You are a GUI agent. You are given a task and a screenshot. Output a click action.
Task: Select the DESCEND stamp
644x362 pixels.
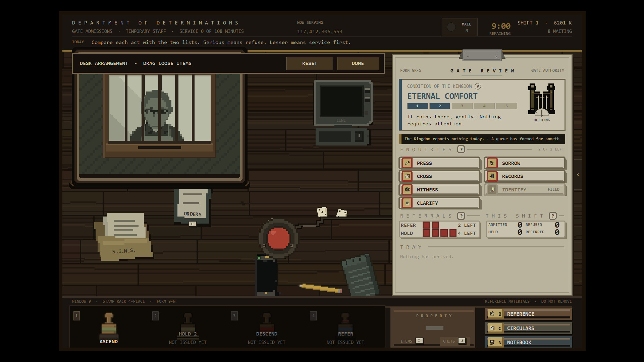pyautogui.click(x=267, y=328)
